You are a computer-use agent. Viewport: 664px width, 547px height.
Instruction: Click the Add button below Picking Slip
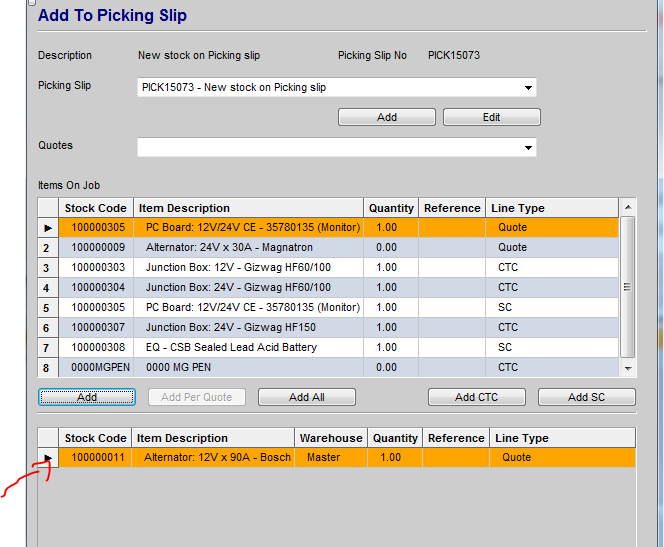tap(386, 117)
